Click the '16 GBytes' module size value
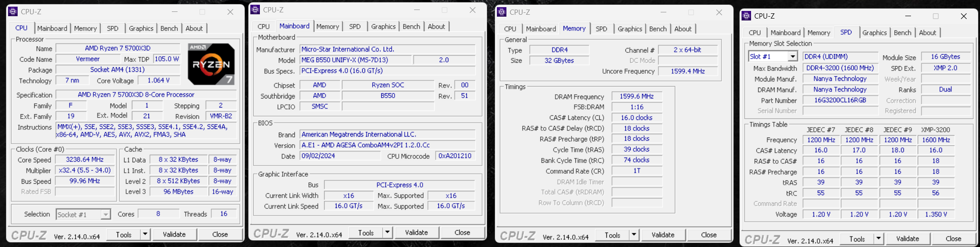The width and height of the screenshot is (980, 247). click(945, 57)
